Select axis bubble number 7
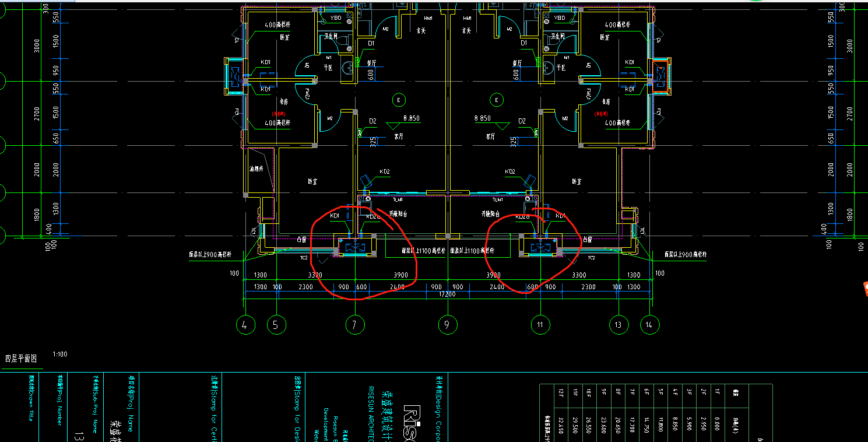Image resolution: width=868 pixels, height=442 pixels. [354, 325]
